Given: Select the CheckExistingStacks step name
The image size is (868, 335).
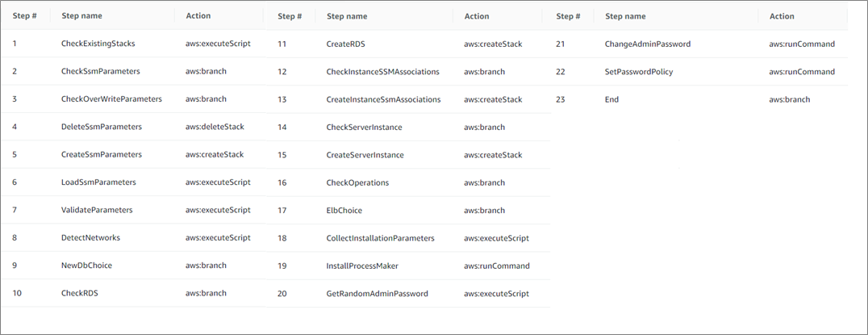Looking at the screenshot, I should coord(98,44).
